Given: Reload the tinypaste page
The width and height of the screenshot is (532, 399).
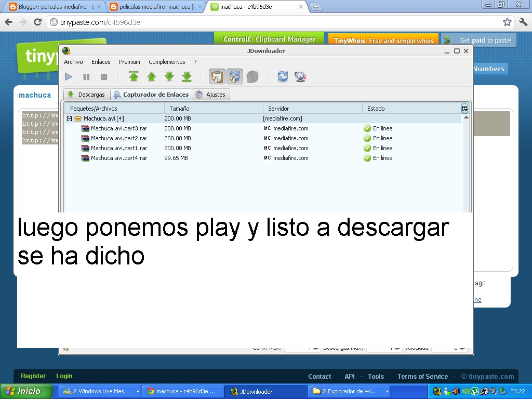Looking at the screenshot, I should [37, 22].
